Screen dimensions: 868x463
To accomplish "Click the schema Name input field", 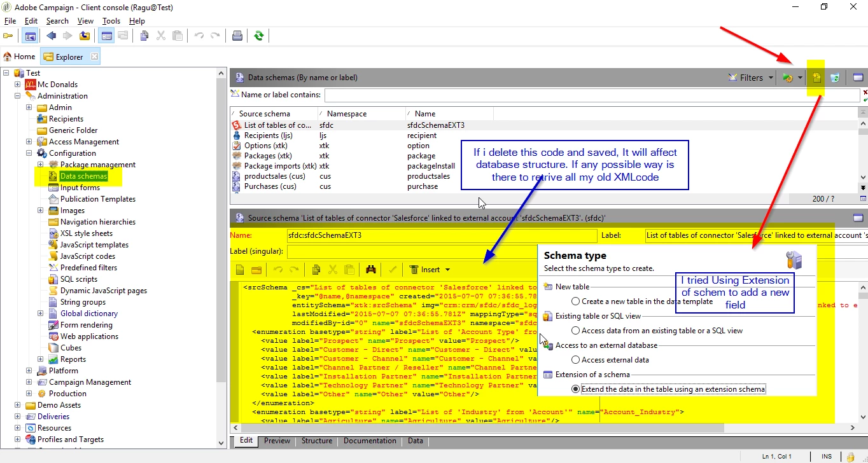I will pos(442,235).
